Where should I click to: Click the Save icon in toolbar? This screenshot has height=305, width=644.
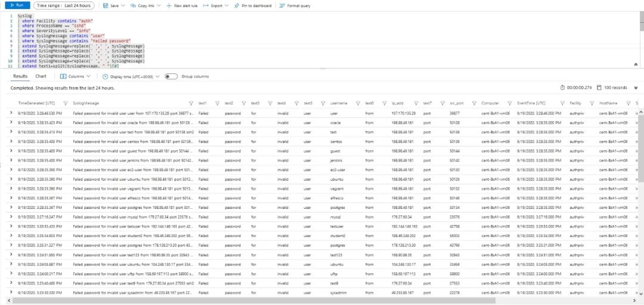(x=106, y=6)
